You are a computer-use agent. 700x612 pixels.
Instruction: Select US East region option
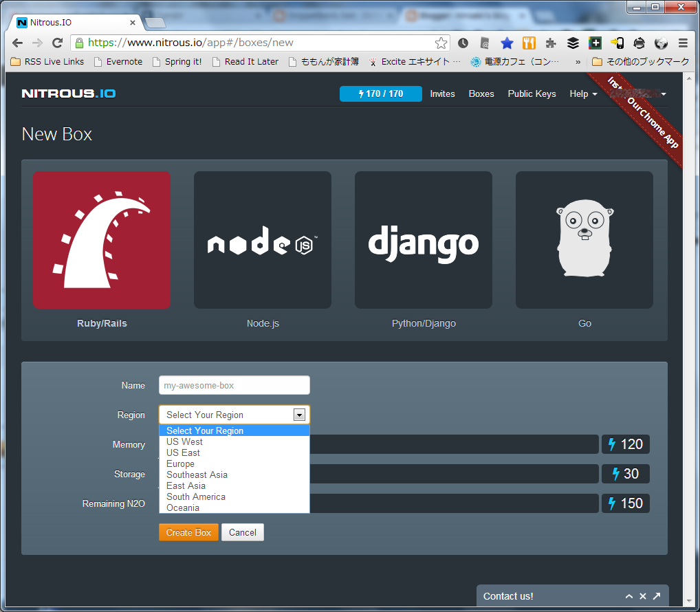coord(234,452)
